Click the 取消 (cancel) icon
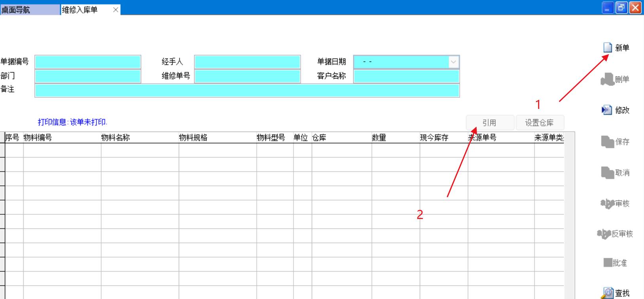The height and width of the screenshot is (299, 644). (607, 173)
